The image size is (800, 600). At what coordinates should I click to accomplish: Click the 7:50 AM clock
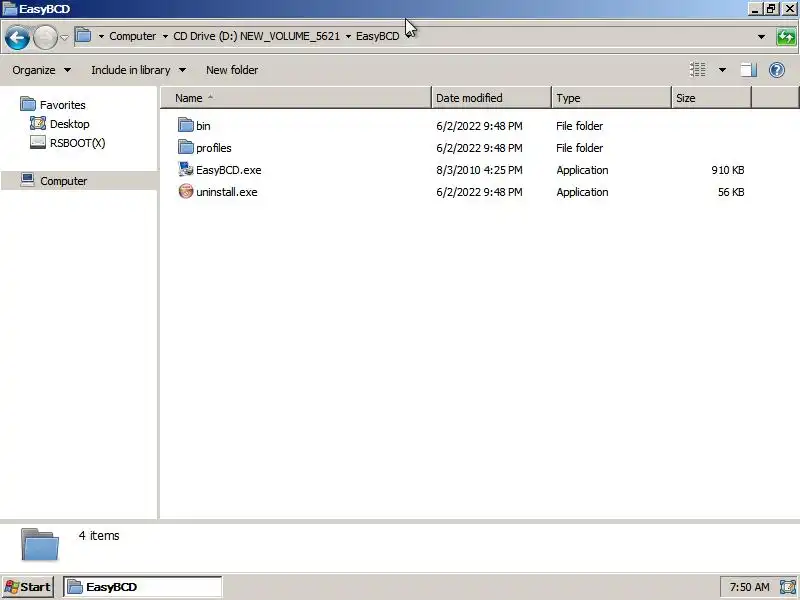click(749, 587)
